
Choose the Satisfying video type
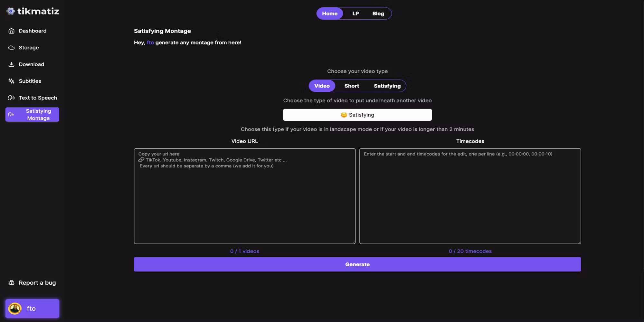(387, 86)
